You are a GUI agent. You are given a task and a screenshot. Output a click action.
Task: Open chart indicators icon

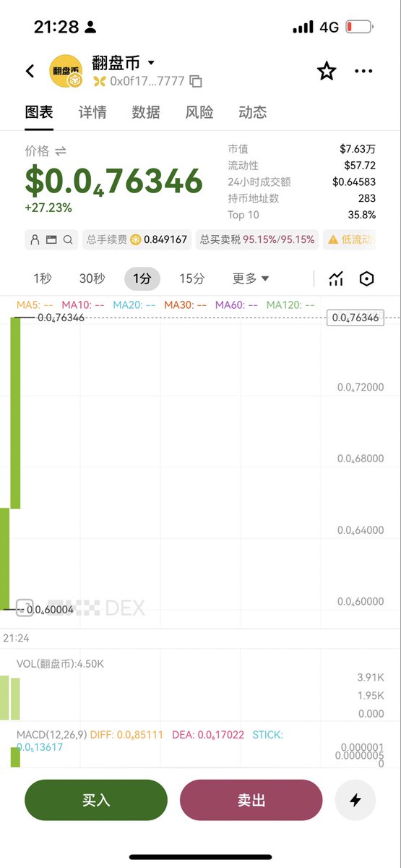[336, 279]
